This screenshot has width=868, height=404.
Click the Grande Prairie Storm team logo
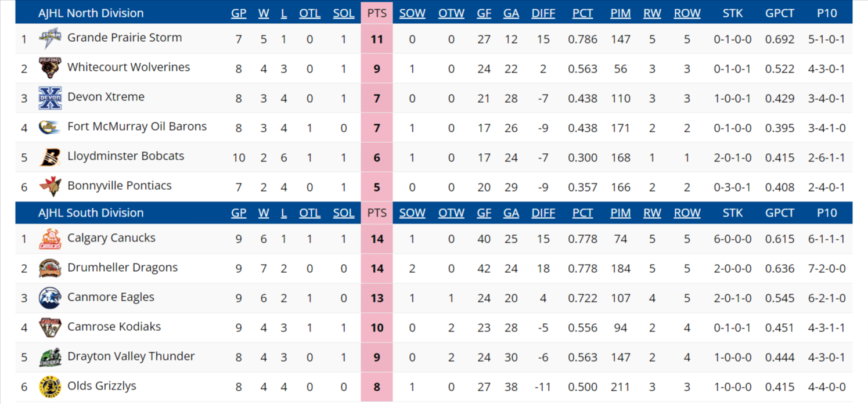pos(50,39)
